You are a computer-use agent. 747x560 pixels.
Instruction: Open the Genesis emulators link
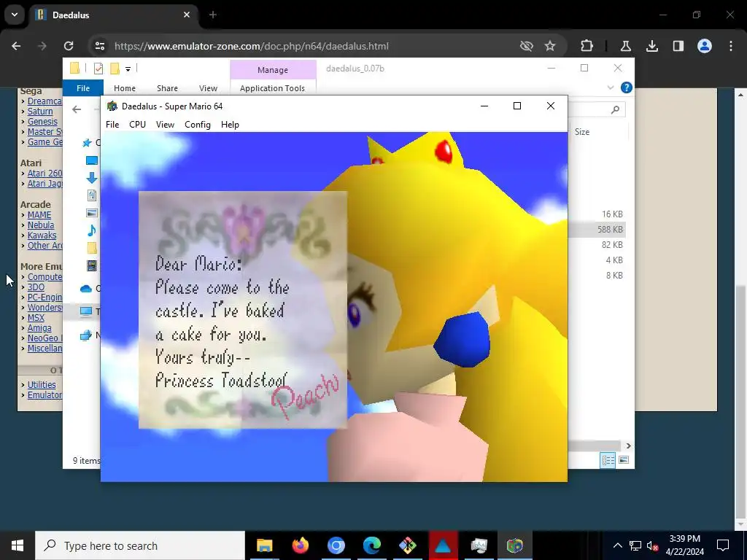[42, 122]
